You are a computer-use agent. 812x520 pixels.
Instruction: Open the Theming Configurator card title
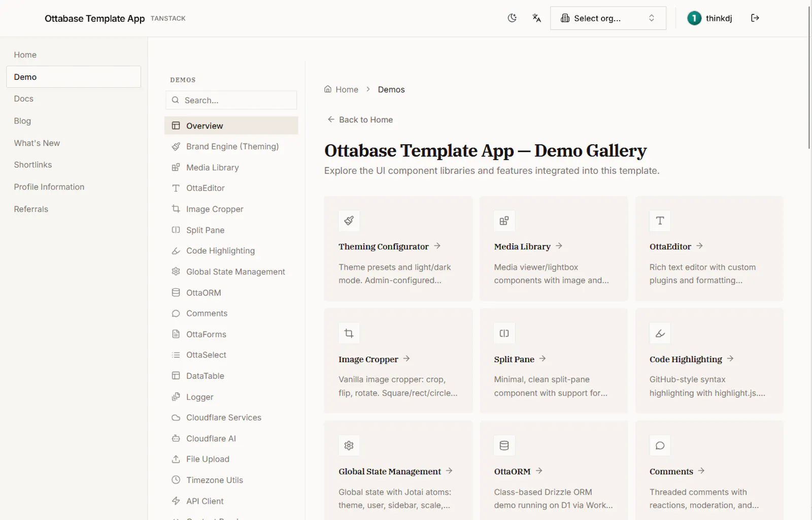click(x=384, y=246)
